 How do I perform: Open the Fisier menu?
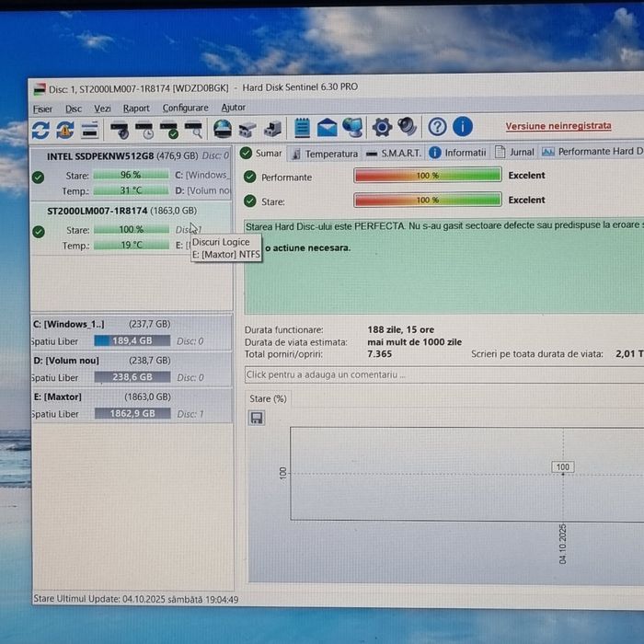43,108
